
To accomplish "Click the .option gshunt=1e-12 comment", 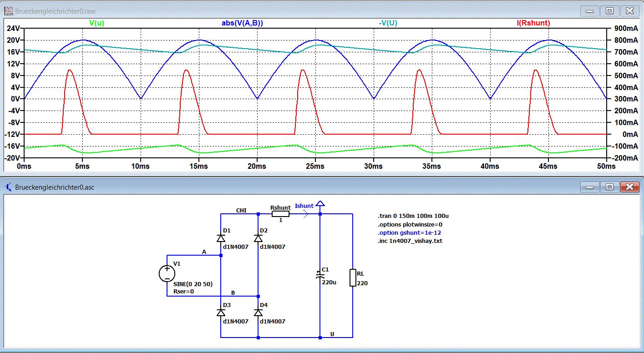I will 409,232.
